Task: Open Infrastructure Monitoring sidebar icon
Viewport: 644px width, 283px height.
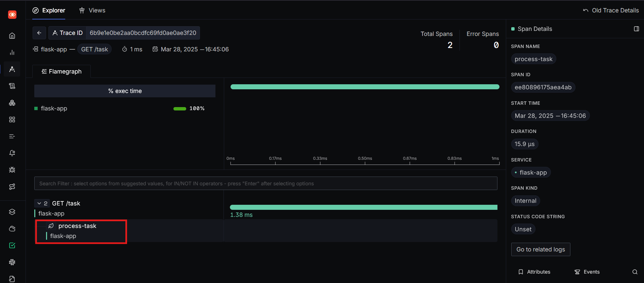Action: pyautogui.click(x=12, y=103)
